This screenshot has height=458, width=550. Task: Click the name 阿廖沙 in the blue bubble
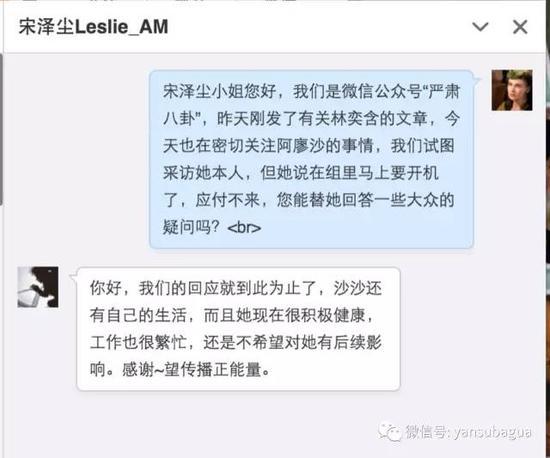point(301,146)
